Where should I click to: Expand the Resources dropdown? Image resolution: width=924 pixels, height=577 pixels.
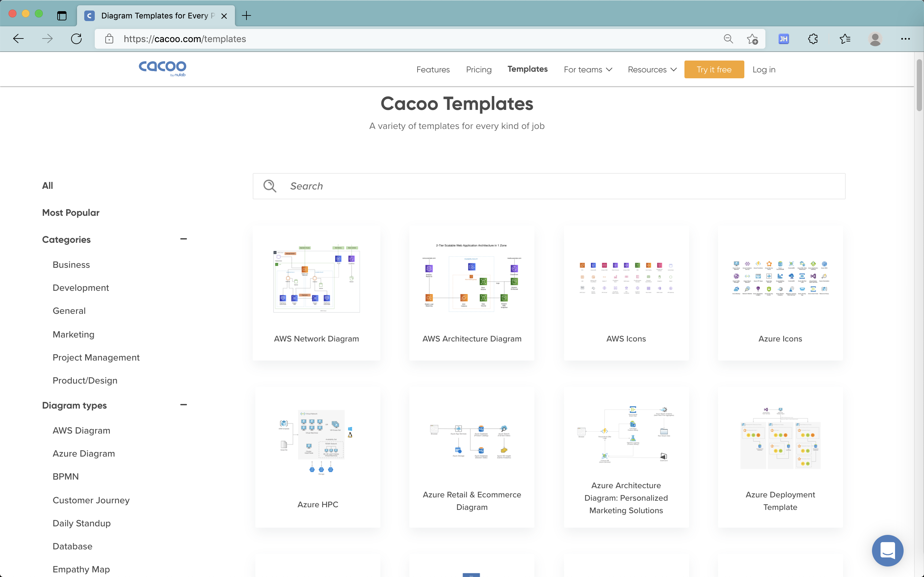(x=652, y=69)
